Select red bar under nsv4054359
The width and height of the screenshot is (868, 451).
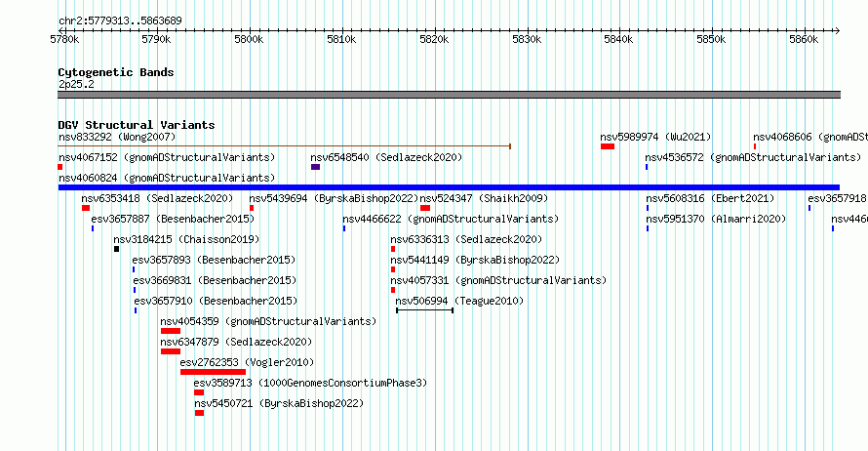pyautogui.click(x=171, y=331)
